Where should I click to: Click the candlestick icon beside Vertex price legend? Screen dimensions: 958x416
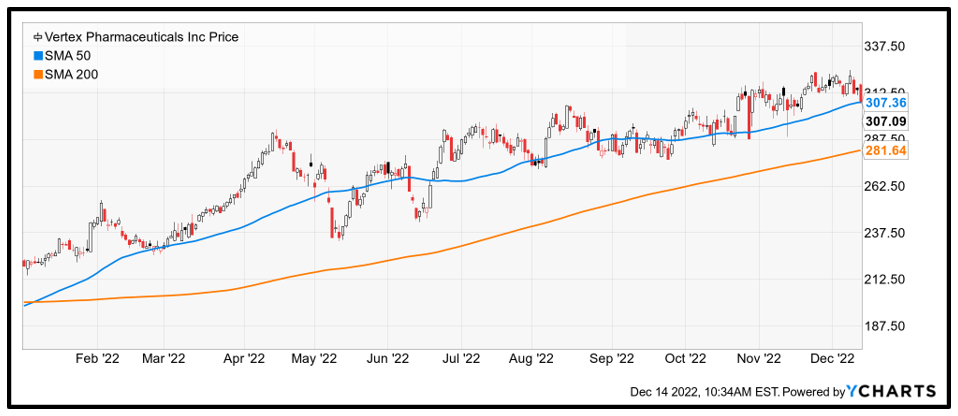coord(37,37)
